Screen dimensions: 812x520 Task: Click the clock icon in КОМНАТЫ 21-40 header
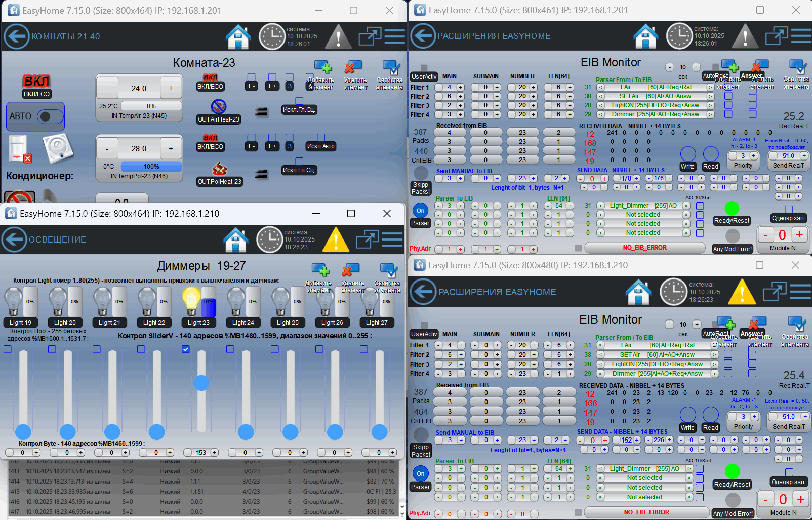pos(272,36)
